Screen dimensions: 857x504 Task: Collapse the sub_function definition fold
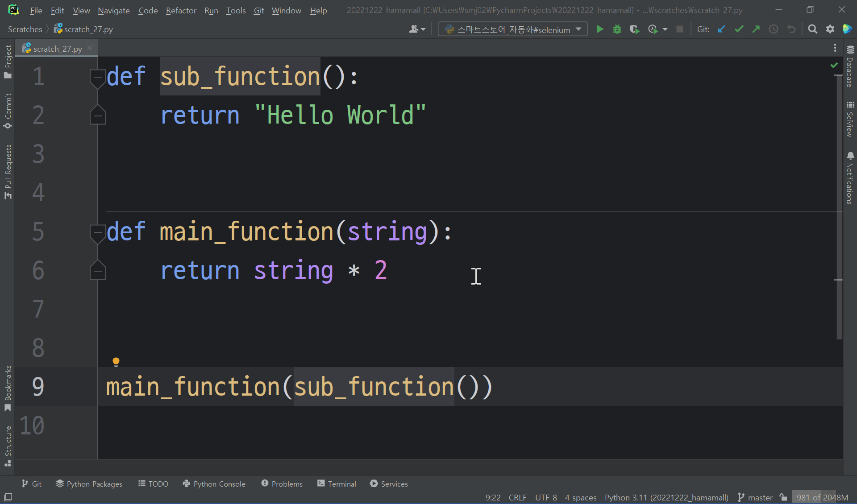[97, 77]
